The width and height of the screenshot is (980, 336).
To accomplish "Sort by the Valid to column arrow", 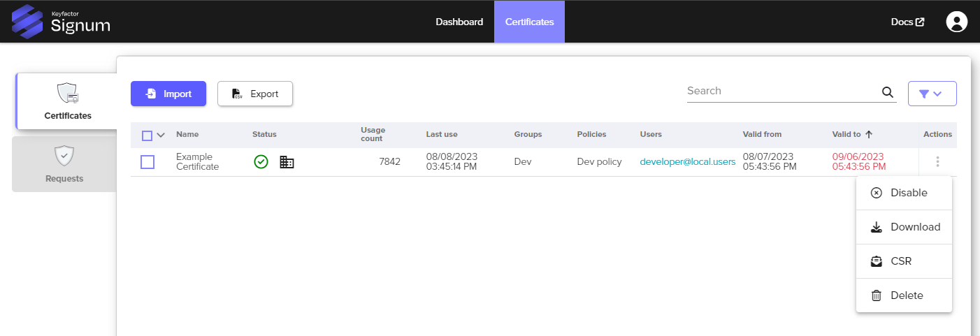I will tap(869, 134).
